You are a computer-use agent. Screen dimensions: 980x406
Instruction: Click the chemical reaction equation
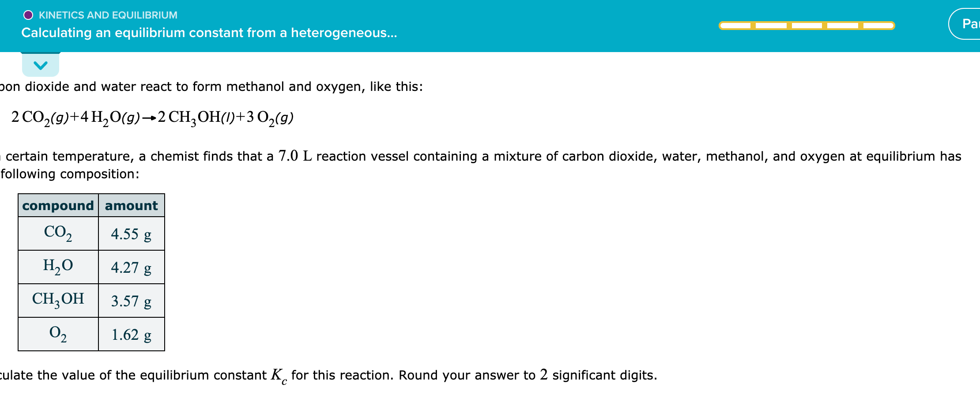coord(152,117)
